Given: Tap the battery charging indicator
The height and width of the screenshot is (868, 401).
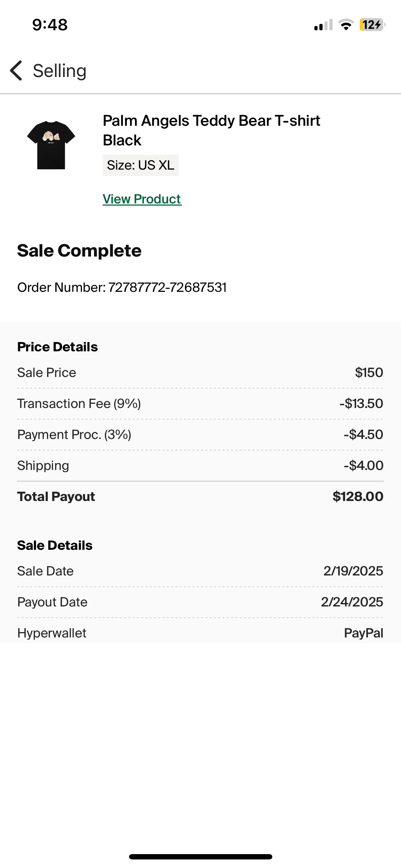Looking at the screenshot, I should [x=372, y=25].
